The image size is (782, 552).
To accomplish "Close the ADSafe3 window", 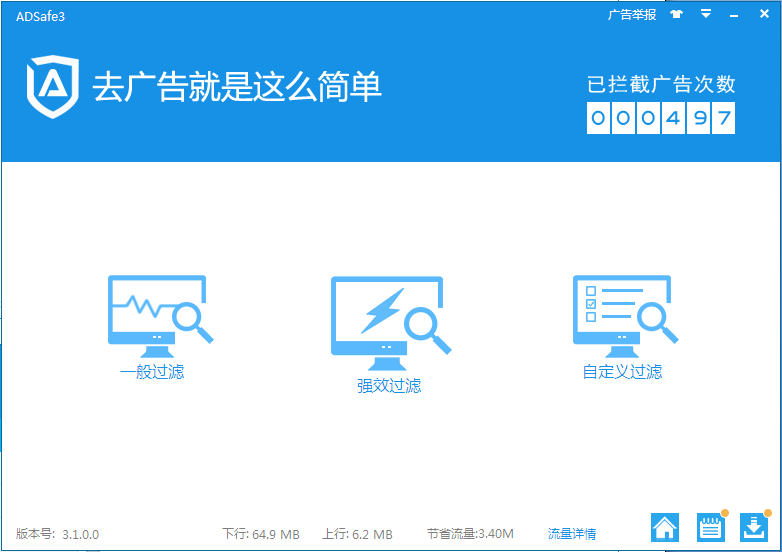I will tap(764, 14).
